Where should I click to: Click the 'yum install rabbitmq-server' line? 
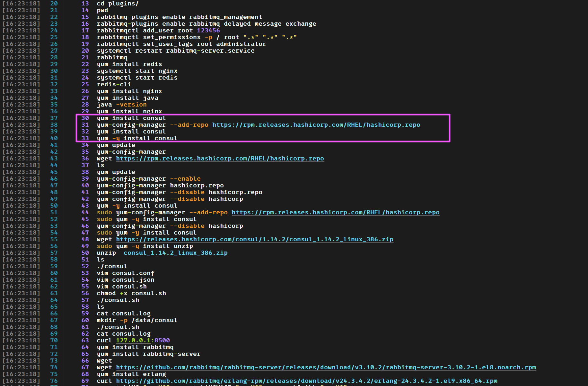(x=149, y=354)
